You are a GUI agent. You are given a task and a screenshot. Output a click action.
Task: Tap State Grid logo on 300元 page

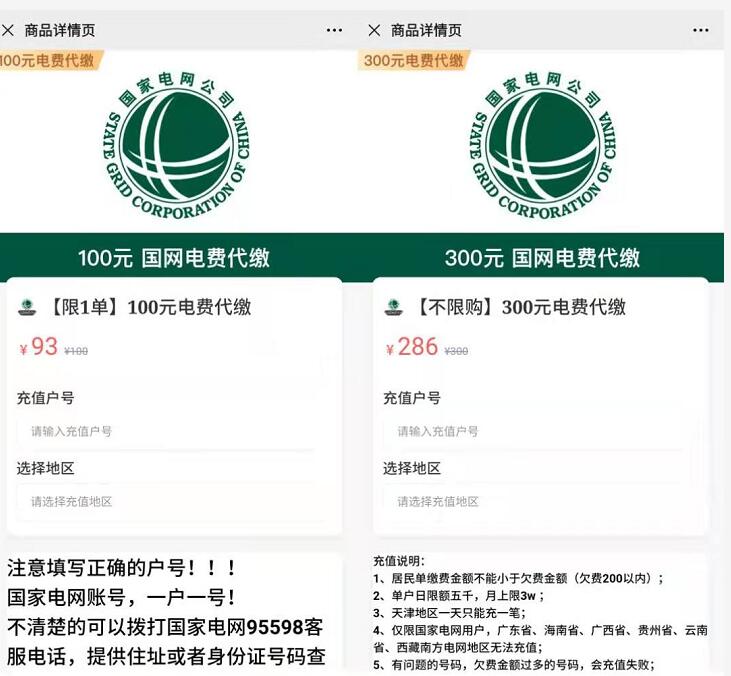(x=543, y=145)
